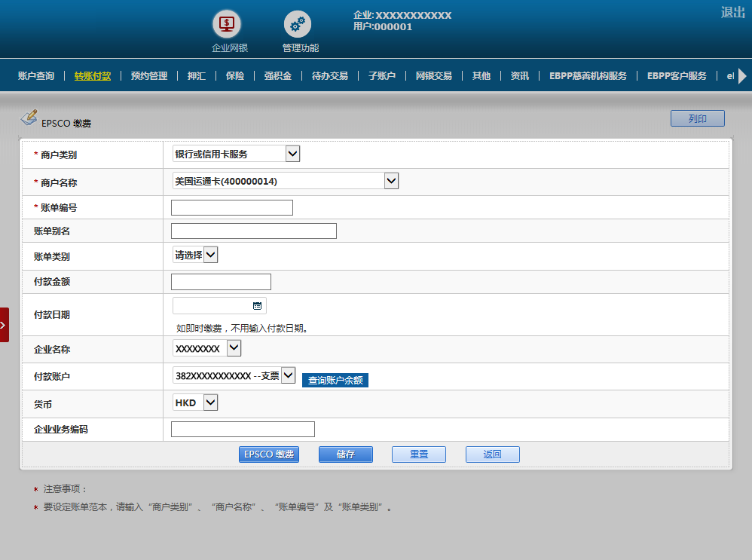Screen dimensions: 752x560
Task: Click the calendar icon in 付款日期 field
Action: (x=257, y=306)
